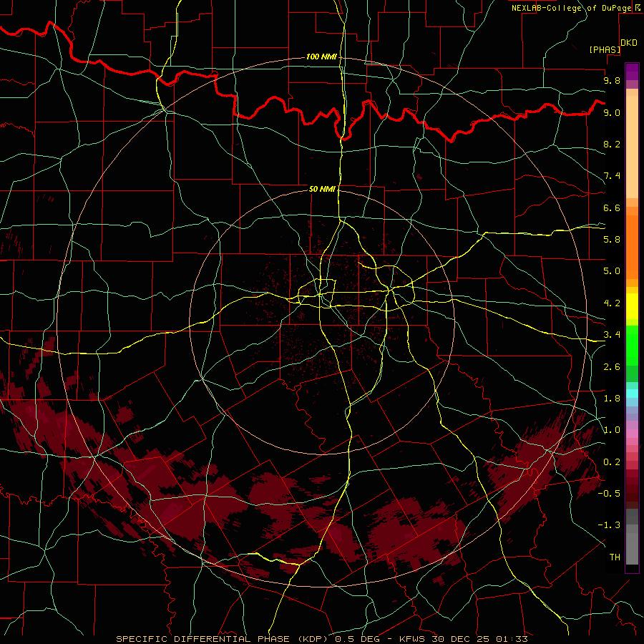Click the 3.4 scale value
644x644 pixels.
(x=612, y=335)
